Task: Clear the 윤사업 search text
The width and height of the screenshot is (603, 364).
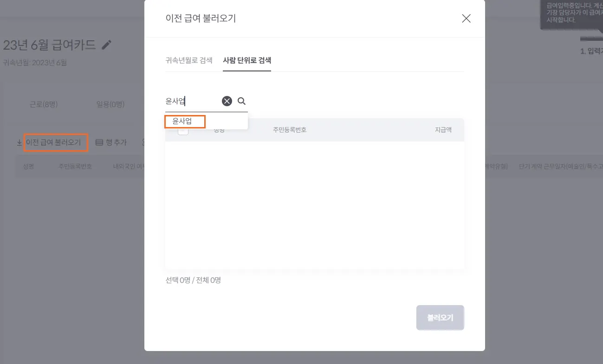Action: [227, 101]
